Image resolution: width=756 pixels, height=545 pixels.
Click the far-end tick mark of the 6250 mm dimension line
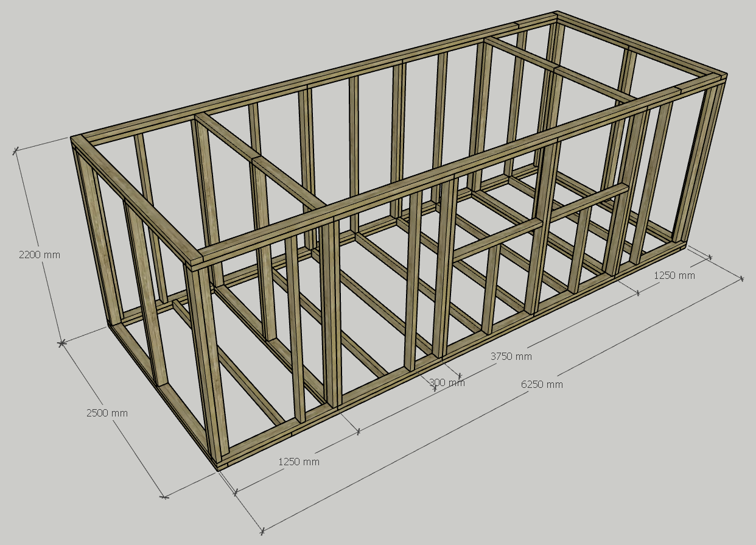pyautogui.click(x=741, y=278)
